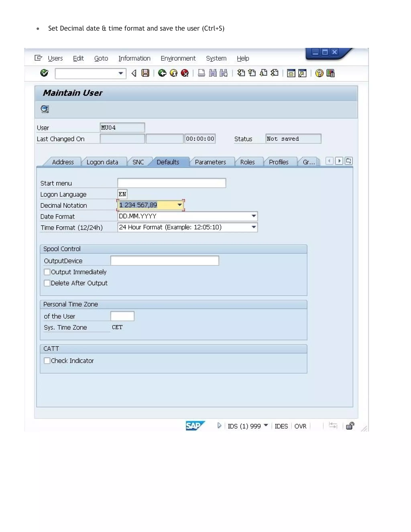Click the yellow Exit arrow icon
Image resolution: width=411 pixels, height=532 pixels.
(174, 73)
